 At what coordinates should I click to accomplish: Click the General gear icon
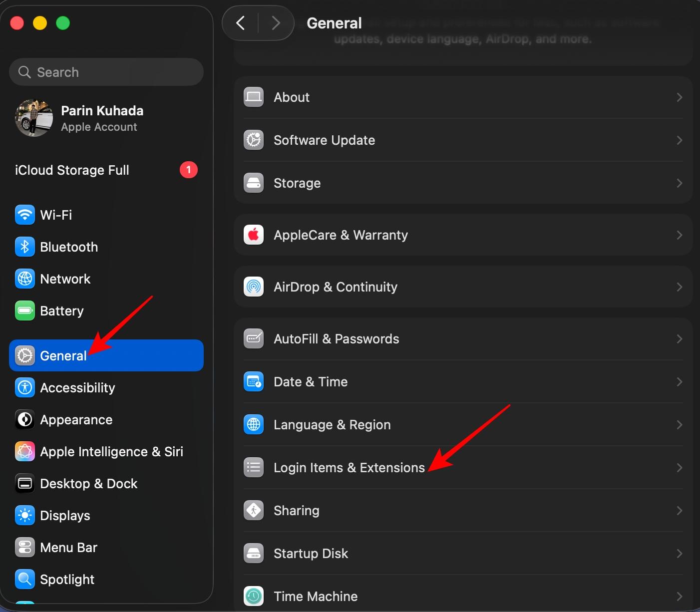[25, 356]
